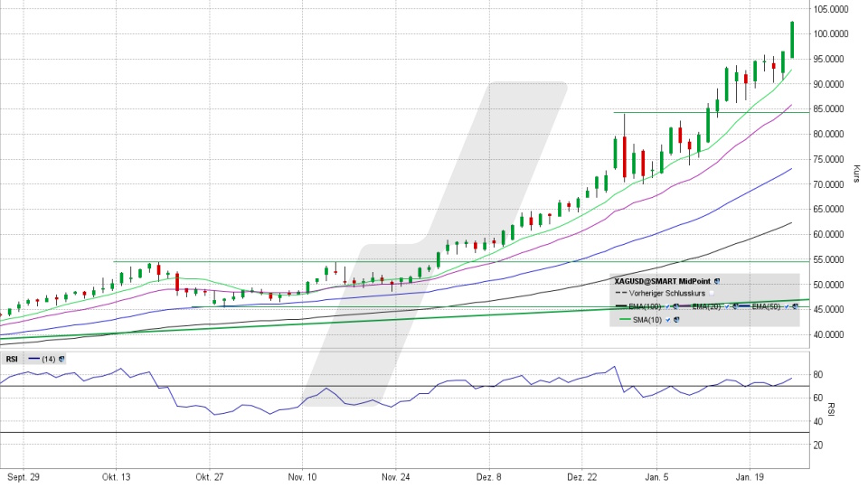This screenshot has width=868, height=488.
Task: Uncheck the EMA(20) visibility checkbox
Action: (727, 306)
